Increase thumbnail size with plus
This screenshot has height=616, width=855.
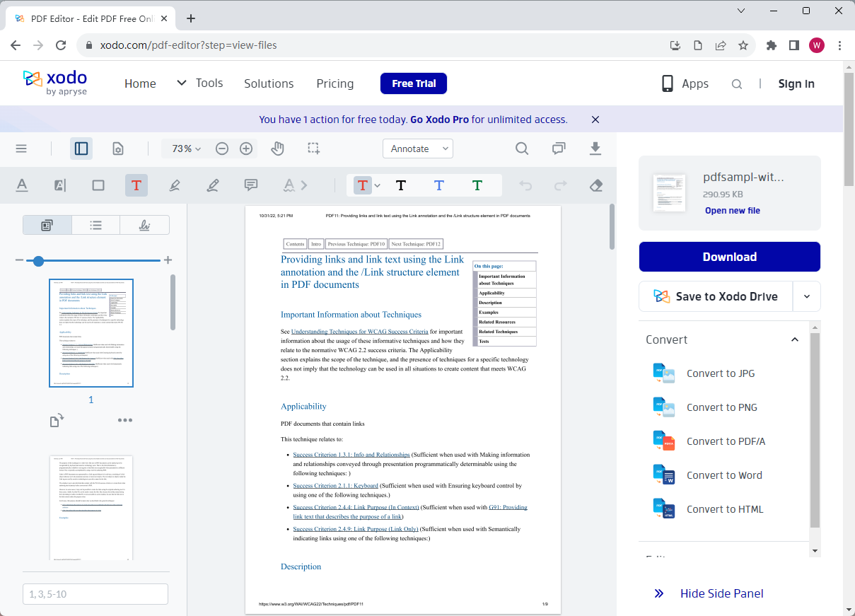[168, 260]
